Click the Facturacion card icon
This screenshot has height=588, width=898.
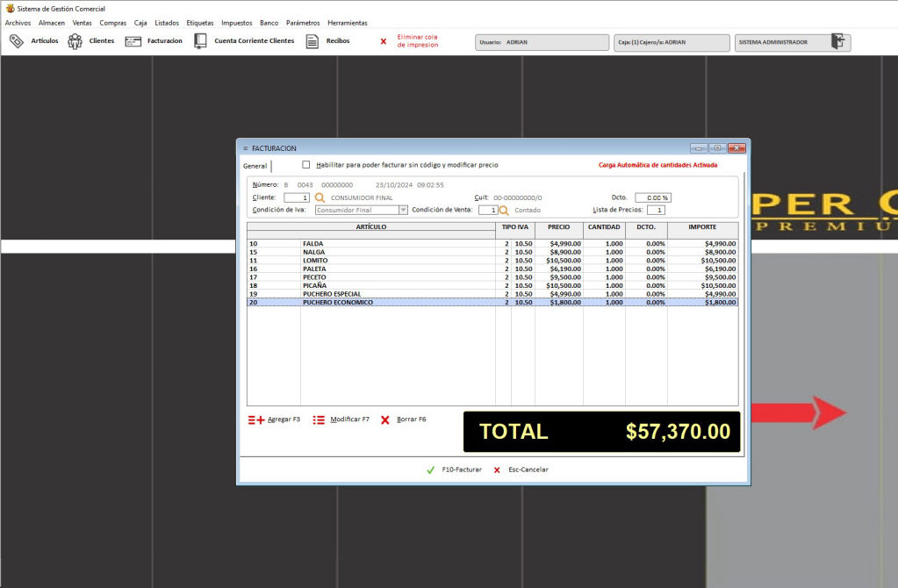[x=133, y=41]
